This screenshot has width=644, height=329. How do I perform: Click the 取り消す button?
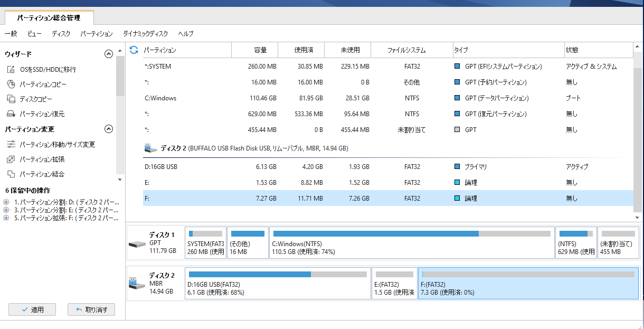click(91, 309)
